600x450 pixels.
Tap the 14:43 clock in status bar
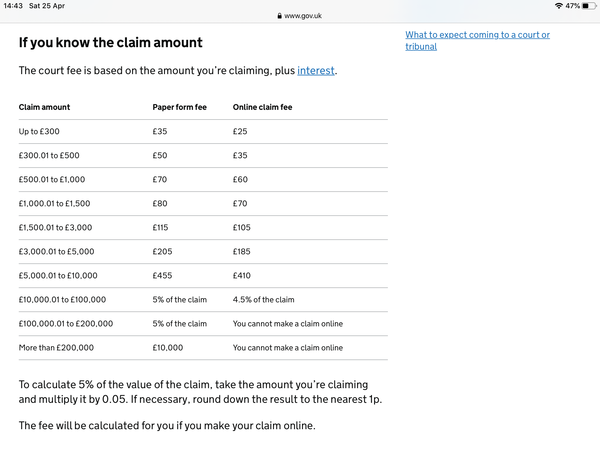click(x=13, y=6)
